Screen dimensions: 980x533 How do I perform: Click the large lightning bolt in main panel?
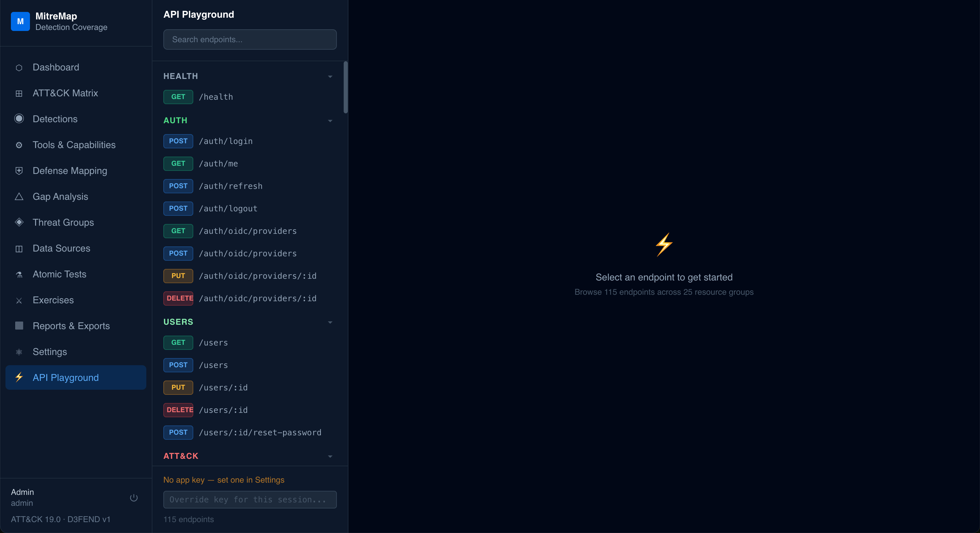point(664,245)
